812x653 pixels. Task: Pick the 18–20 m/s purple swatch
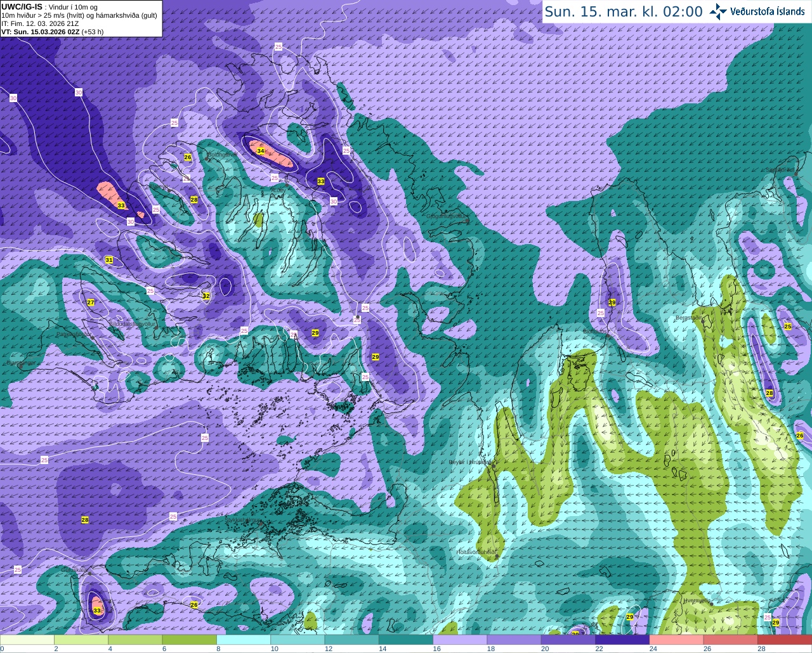(514, 640)
